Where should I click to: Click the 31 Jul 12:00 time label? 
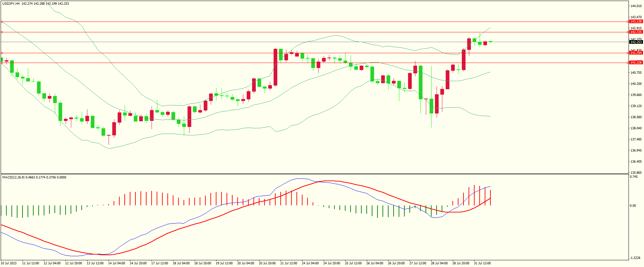(482, 263)
